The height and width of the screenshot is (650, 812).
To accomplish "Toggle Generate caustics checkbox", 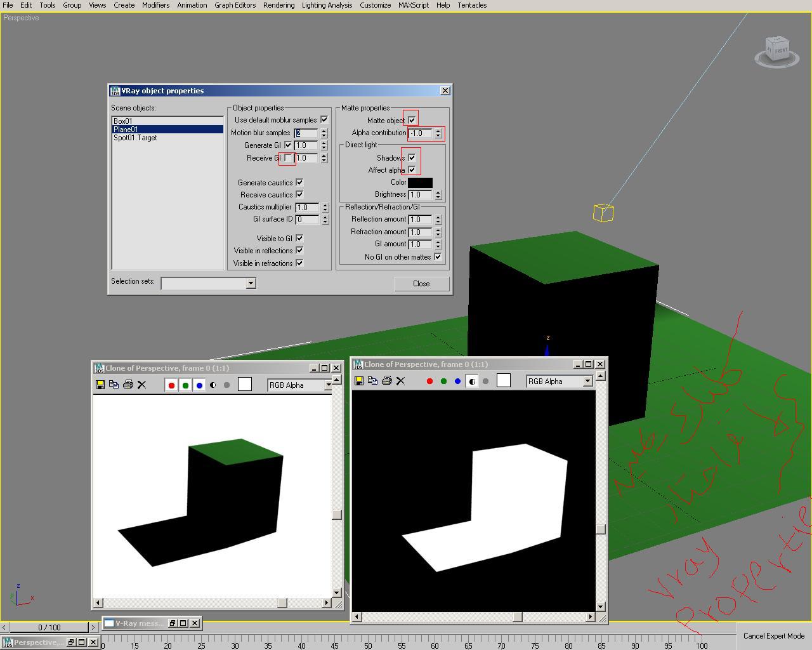I will point(299,182).
